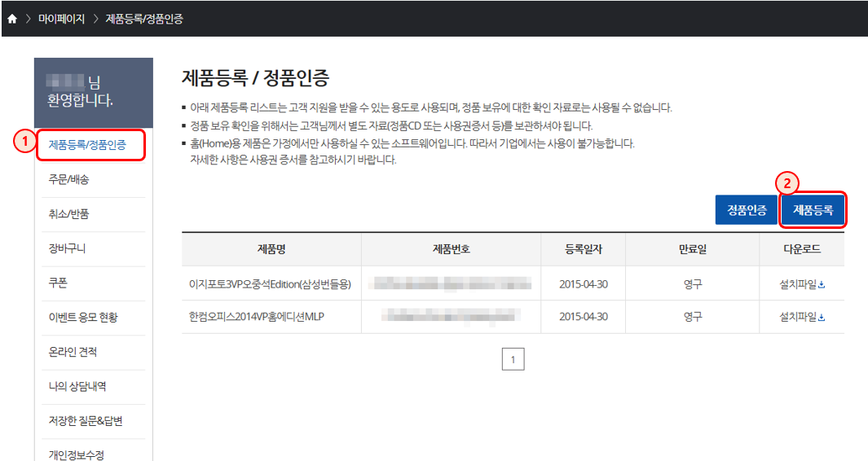This screenshot has height=461, width=868.
Task: Open 제품등록/정품인증 breadcrumb link
Action: click(144, 19)
